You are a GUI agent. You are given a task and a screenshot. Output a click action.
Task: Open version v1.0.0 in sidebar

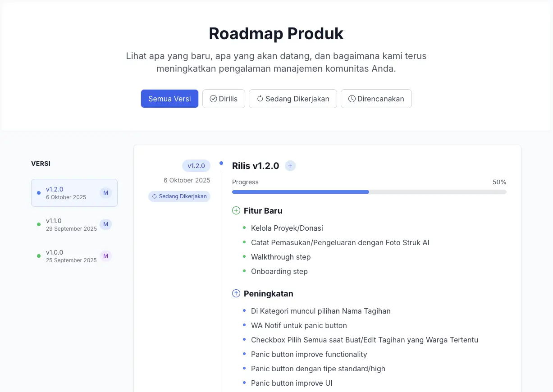(74, 256)
